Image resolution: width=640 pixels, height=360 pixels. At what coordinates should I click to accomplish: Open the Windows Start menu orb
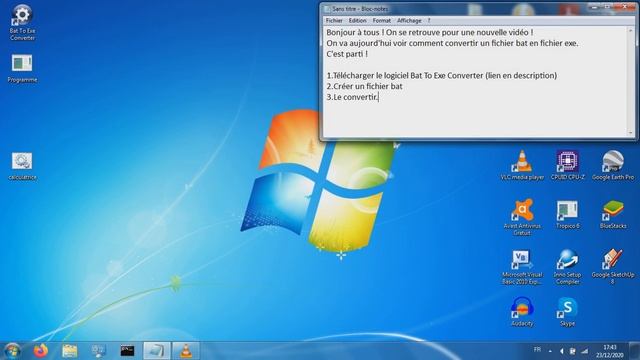click(x=12, y=351)
